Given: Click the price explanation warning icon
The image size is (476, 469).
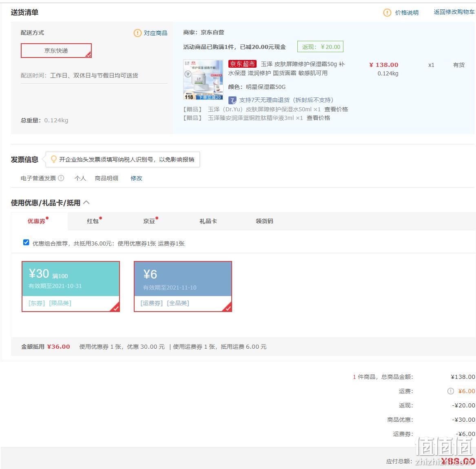Looking at the screenshot, I should pyautogui.click(x=387, y=13).
